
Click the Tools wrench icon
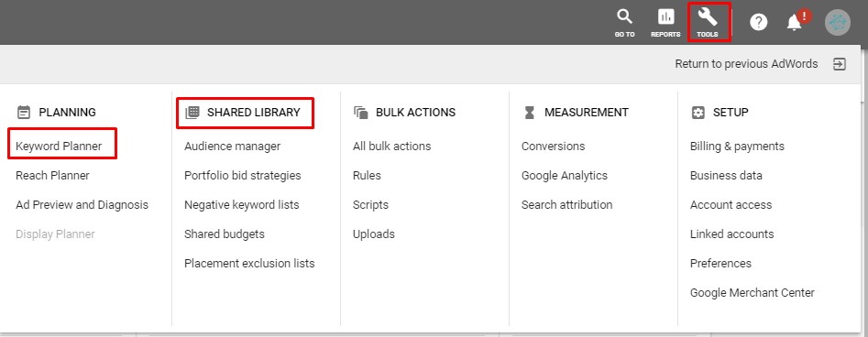pyautogui.click(x=708, y=17)
